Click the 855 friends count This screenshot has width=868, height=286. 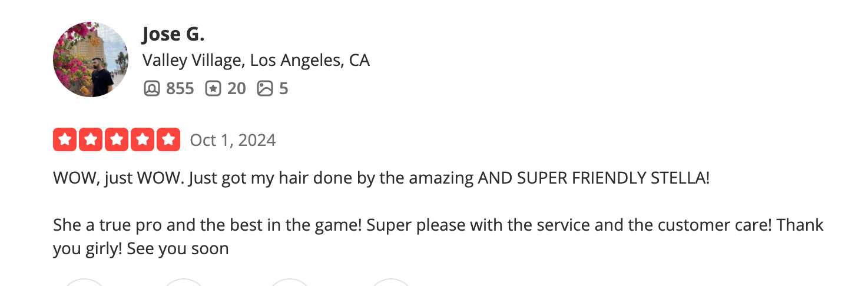tap(180, 88)
